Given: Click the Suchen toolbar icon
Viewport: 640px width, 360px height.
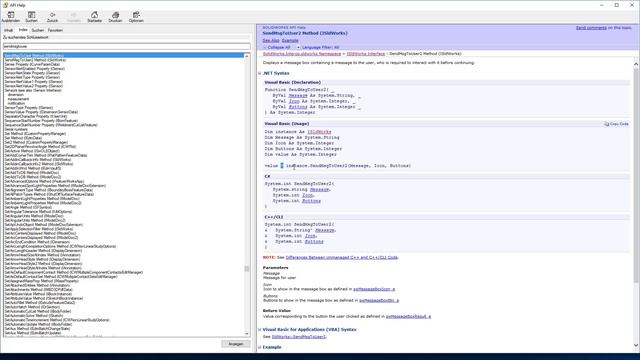Looking at the screenshot, I should (x=31, y=17).
